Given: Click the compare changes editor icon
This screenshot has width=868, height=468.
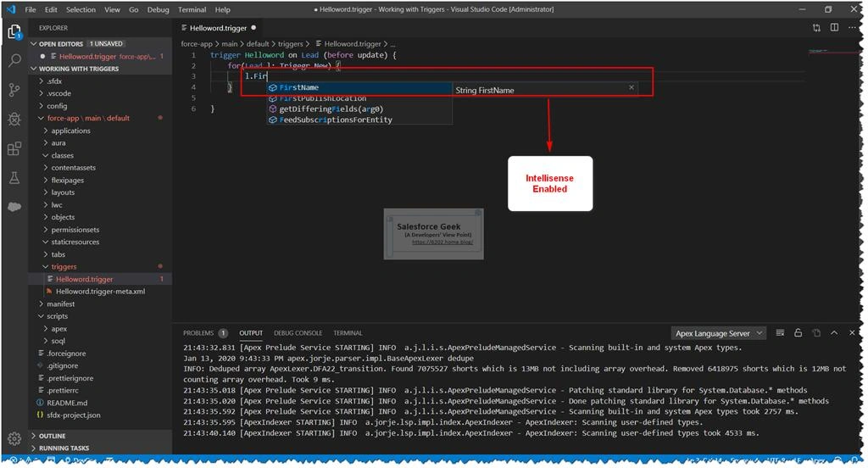Looking at the screenshot, I should coord(816,28).
